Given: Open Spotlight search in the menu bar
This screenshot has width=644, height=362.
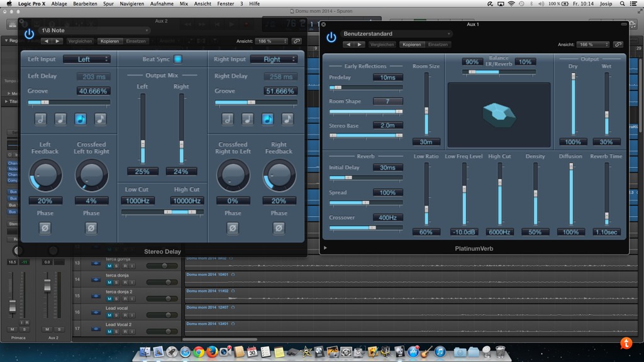Looking at the screenshot, I should [622, 4].
